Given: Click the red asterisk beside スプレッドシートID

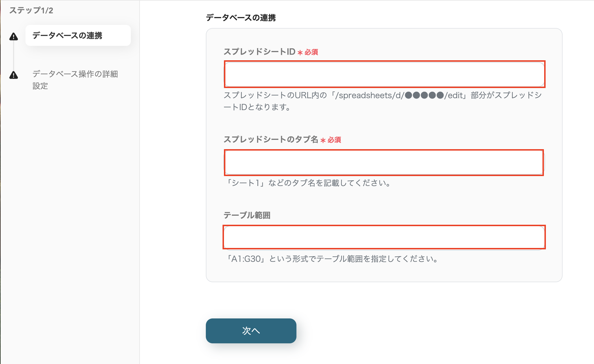Looking at the screenshot, I should pos(300,52).
